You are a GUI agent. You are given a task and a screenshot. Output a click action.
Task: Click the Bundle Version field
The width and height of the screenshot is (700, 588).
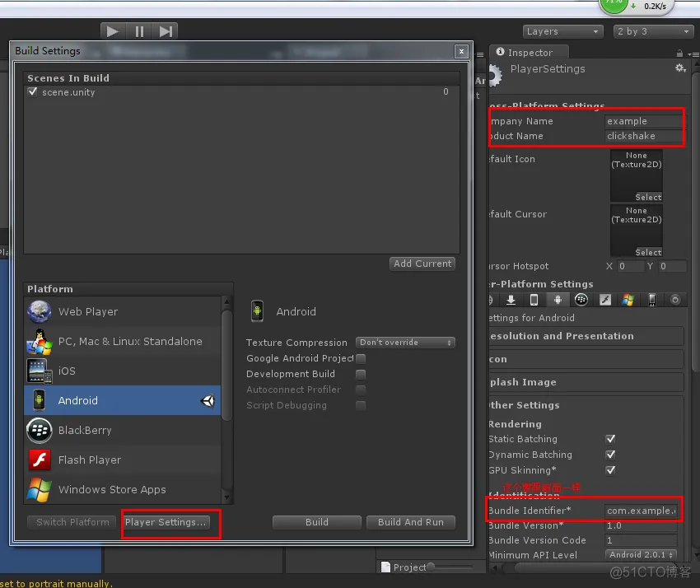641,525
